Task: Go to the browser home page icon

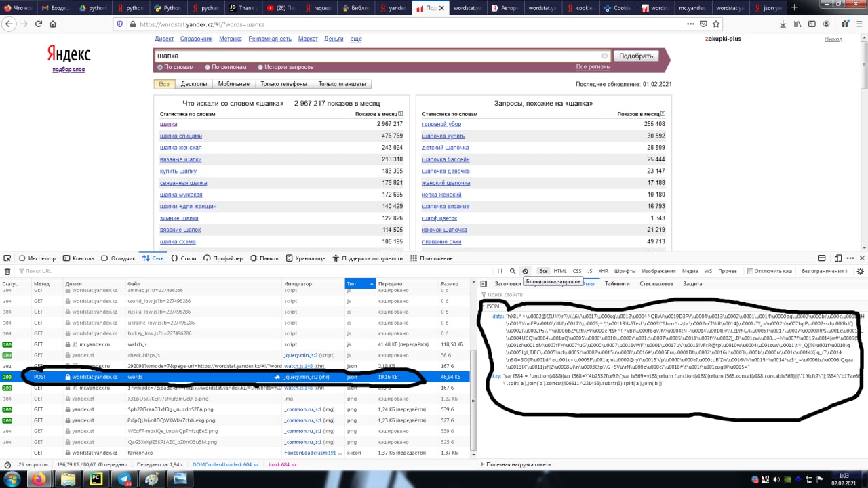Action: (53, 24)
